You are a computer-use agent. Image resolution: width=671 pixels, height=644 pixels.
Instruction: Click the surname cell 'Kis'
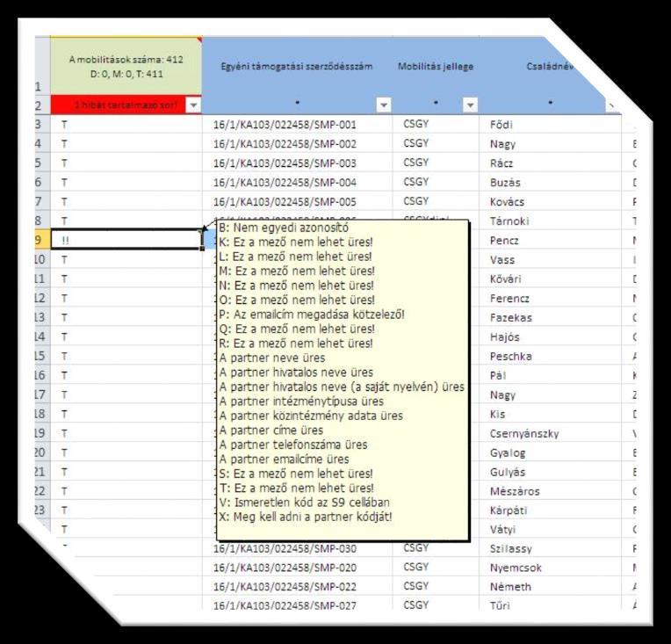tap(550, 414)
